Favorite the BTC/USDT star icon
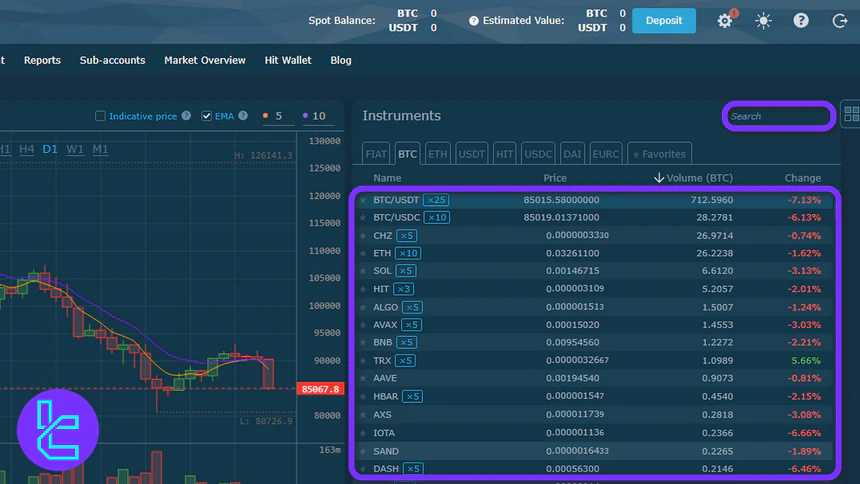 (363, 200)
